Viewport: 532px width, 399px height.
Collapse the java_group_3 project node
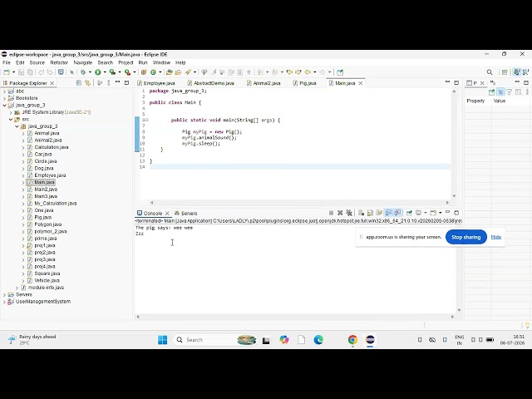[x=4, y=106]
